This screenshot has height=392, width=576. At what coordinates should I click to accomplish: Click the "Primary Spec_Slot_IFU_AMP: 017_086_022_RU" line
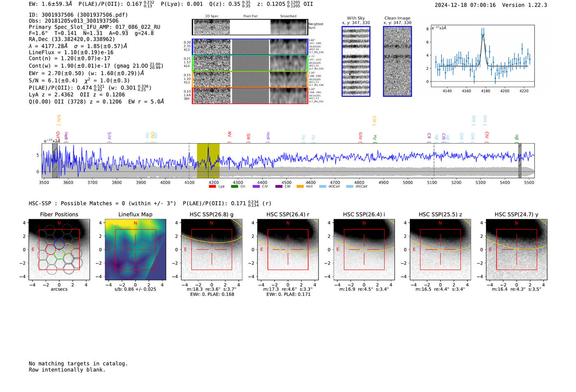pos(95,27)
